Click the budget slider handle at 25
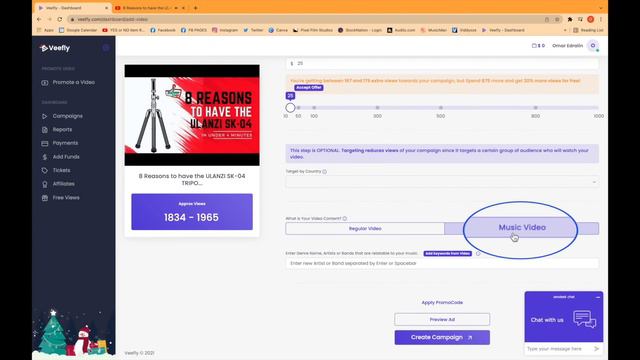 (290, 108)
